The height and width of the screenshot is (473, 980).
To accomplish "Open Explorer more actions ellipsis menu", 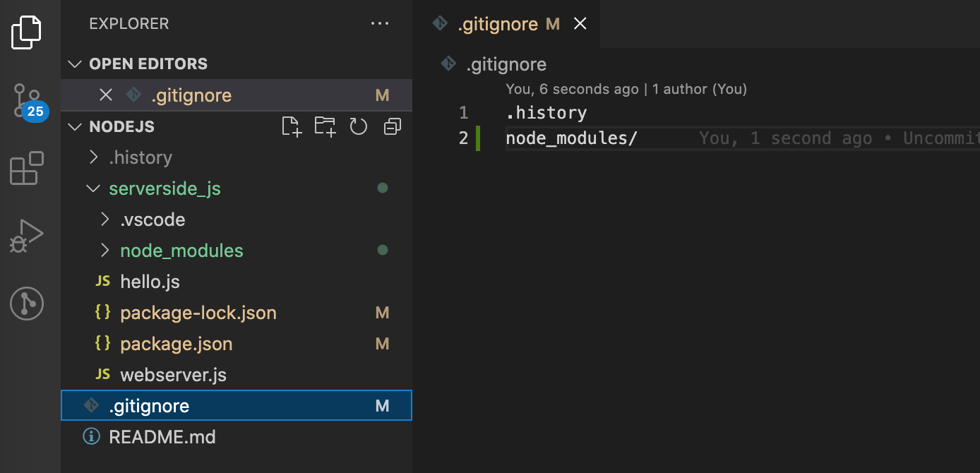I will click(380, 24).
